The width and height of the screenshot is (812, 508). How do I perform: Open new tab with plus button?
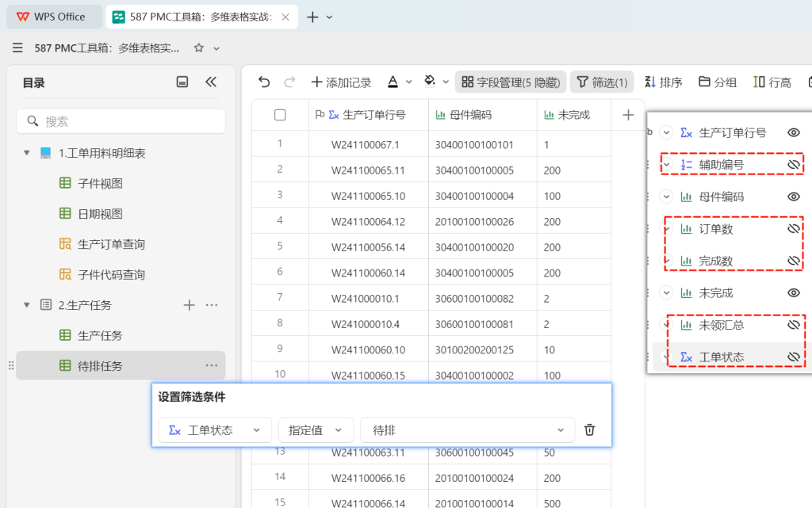click(312, 17)
